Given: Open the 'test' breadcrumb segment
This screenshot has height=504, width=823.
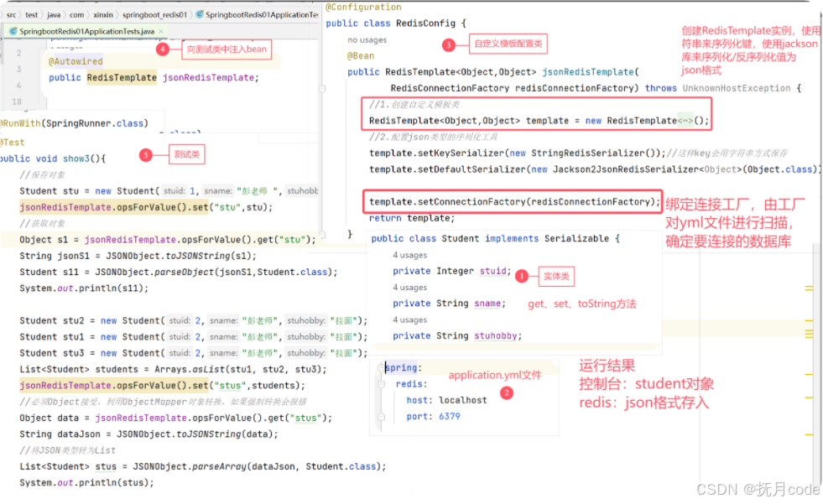Looking at the screenshot, I should coord(32,15).
